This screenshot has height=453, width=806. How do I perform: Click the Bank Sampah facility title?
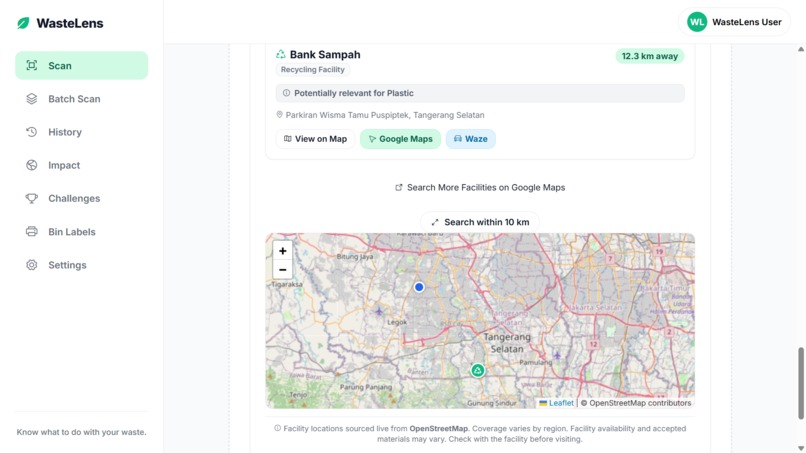tap(325, 55)
